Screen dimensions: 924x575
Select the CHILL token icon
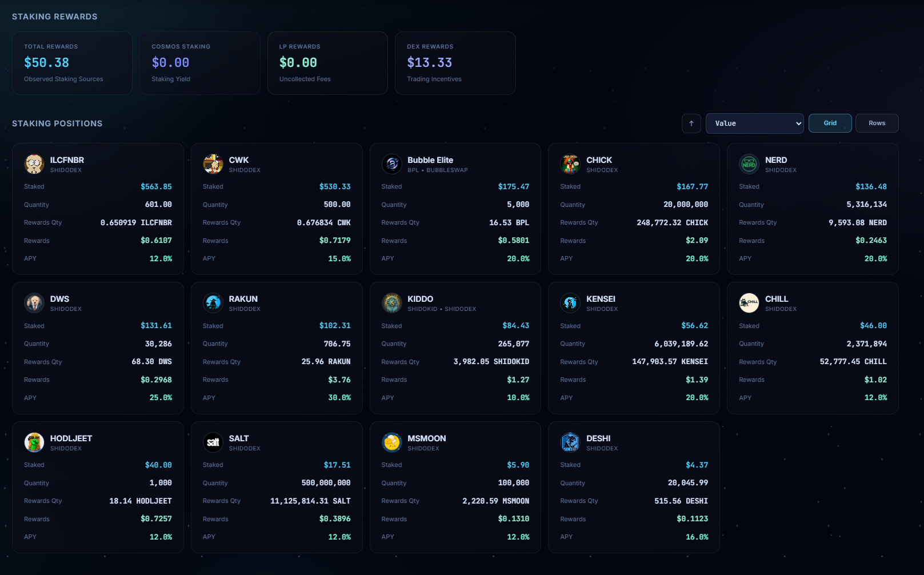[x=749, y=303]
